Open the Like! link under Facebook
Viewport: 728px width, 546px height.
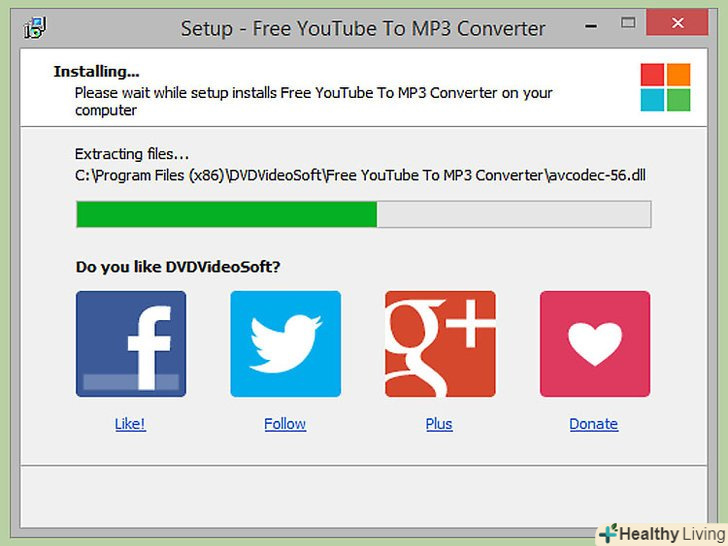130,424
